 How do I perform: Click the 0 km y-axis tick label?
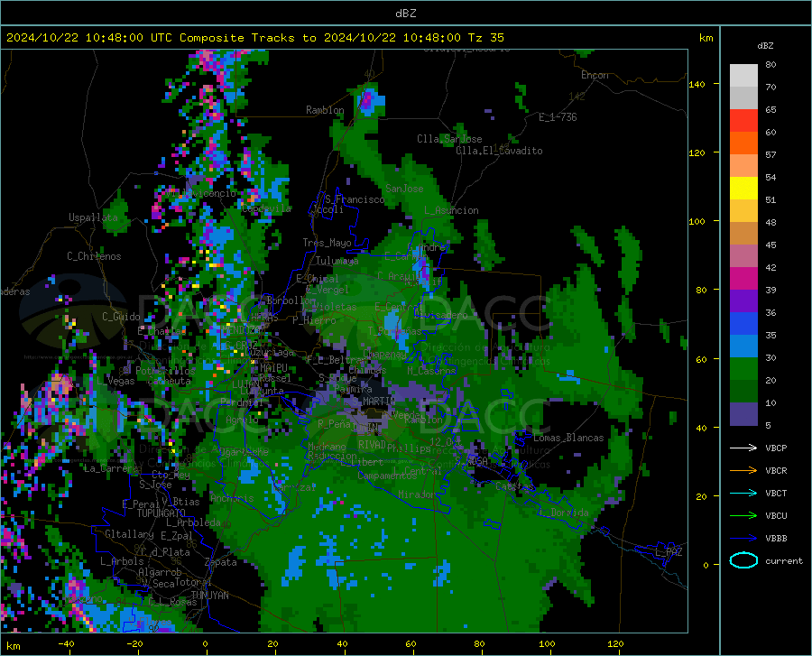point(706,565)
